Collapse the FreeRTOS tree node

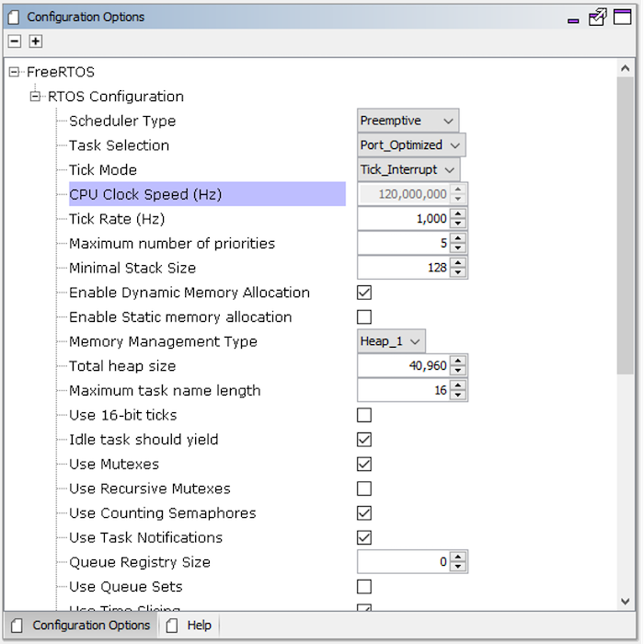click(x=14, y=73)
